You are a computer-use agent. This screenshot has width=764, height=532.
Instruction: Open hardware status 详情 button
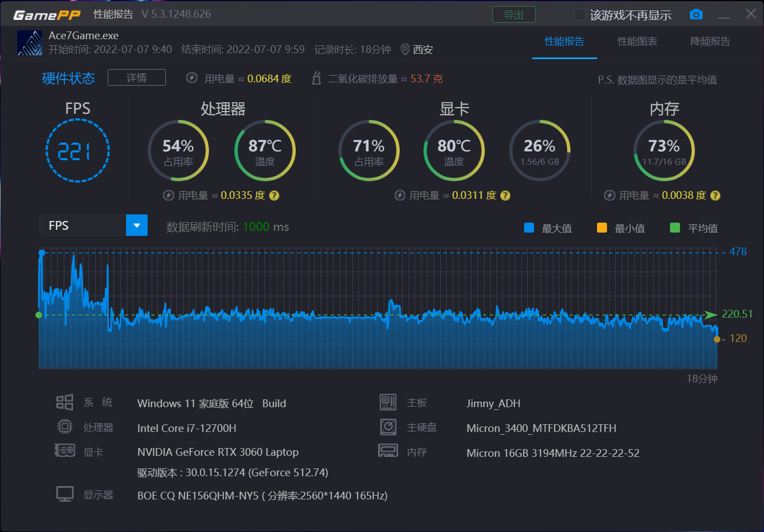[x=137, y=77]
